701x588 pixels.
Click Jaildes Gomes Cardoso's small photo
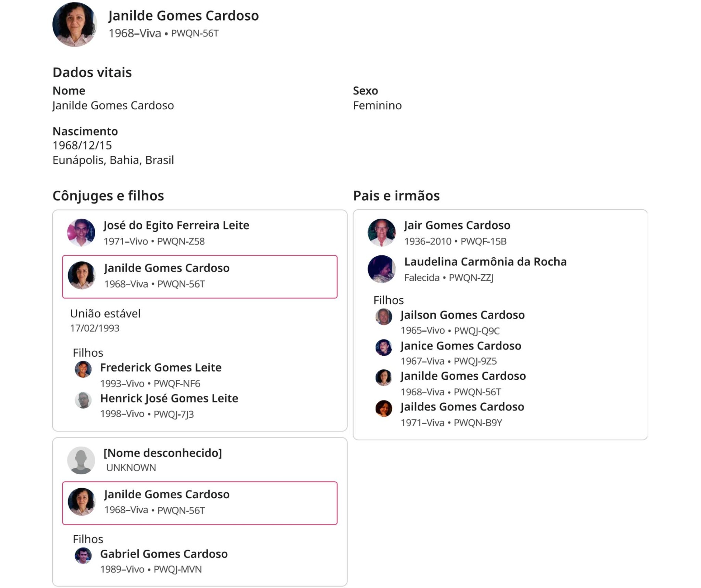pos(384,409)
